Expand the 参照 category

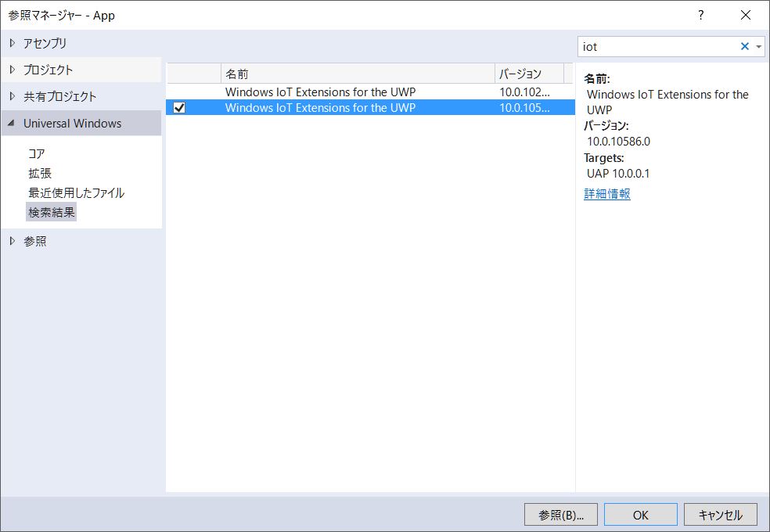tap(13, 241)
